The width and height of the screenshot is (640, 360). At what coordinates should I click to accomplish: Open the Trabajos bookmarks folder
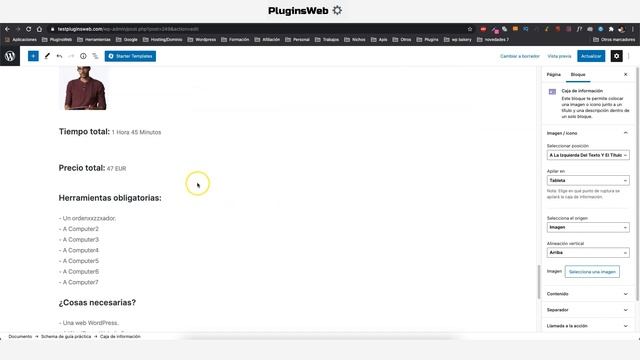coord(327,40)
